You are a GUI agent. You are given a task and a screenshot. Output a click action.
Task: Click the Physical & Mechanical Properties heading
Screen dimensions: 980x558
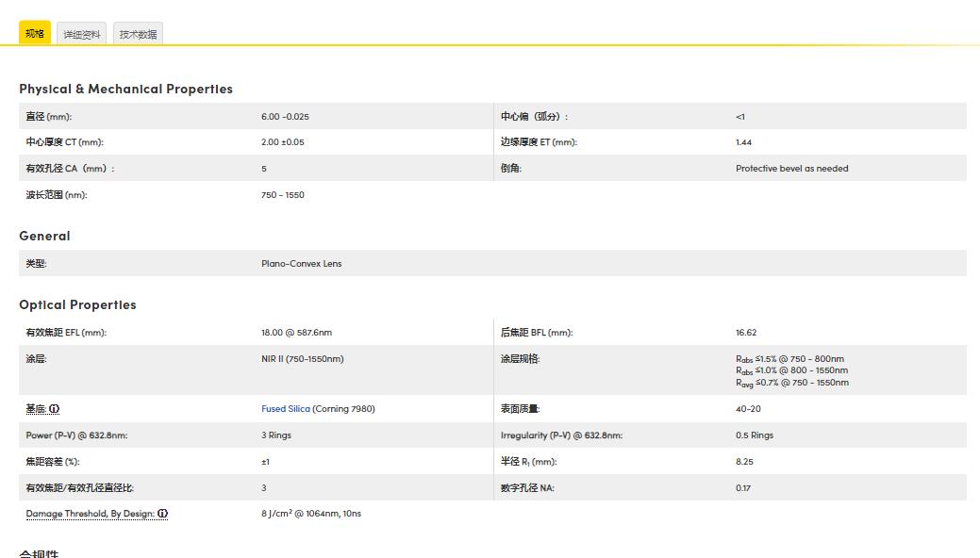click(125, 89)
